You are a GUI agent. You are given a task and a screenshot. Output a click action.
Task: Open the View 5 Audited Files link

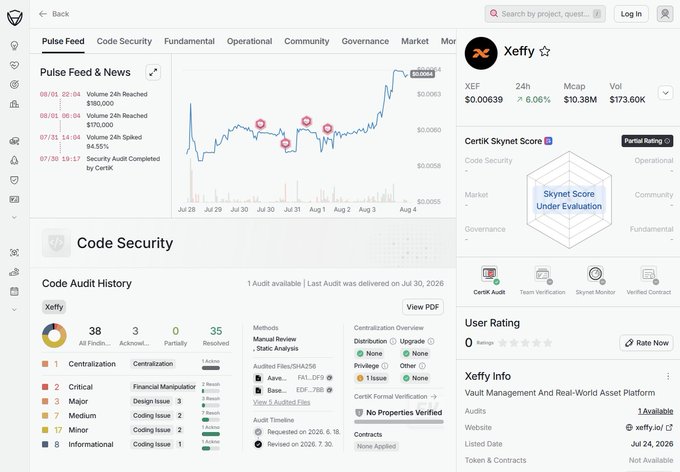(281, 402)
